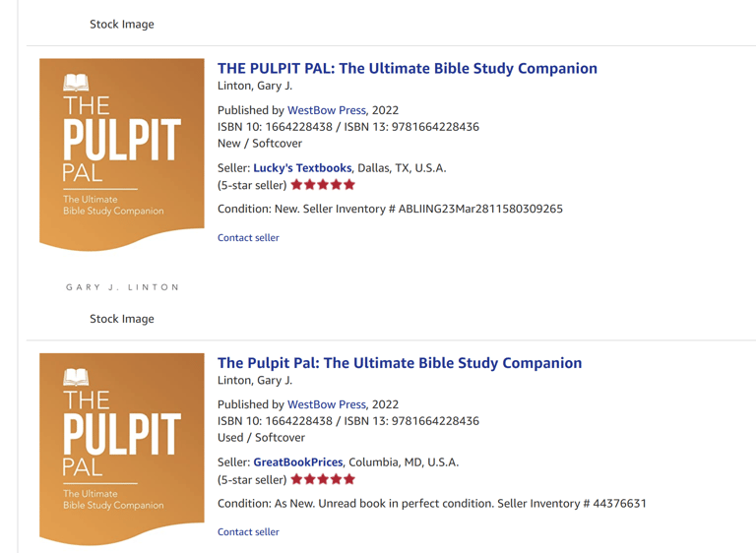
Task: Click the open-book logo on the first cover
Action: [76, 85]
